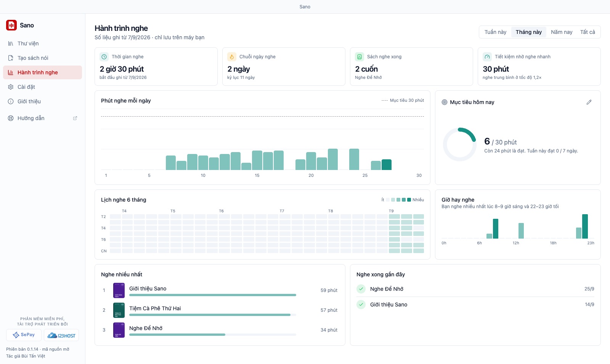Edit today's goal with the pencil icon
The height and width of the screenshot is (364, 610).
click(x=589, y=102)
